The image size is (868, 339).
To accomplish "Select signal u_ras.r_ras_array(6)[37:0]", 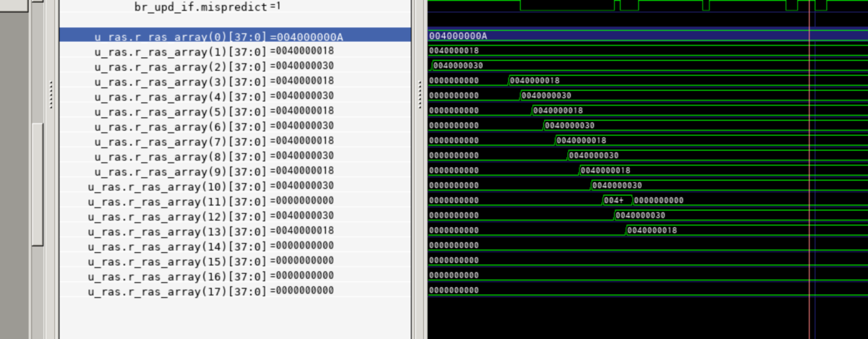I will click(x=235, y=125).
